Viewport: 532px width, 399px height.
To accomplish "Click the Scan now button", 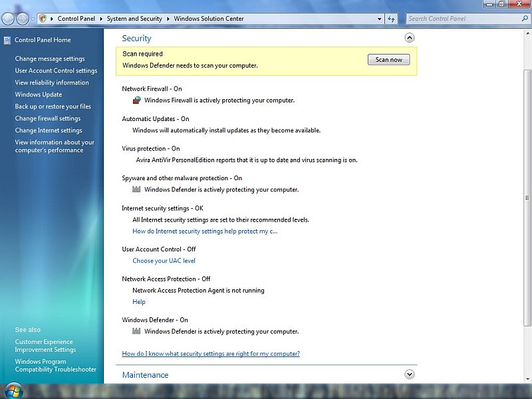I will click(x=389, y=60).
